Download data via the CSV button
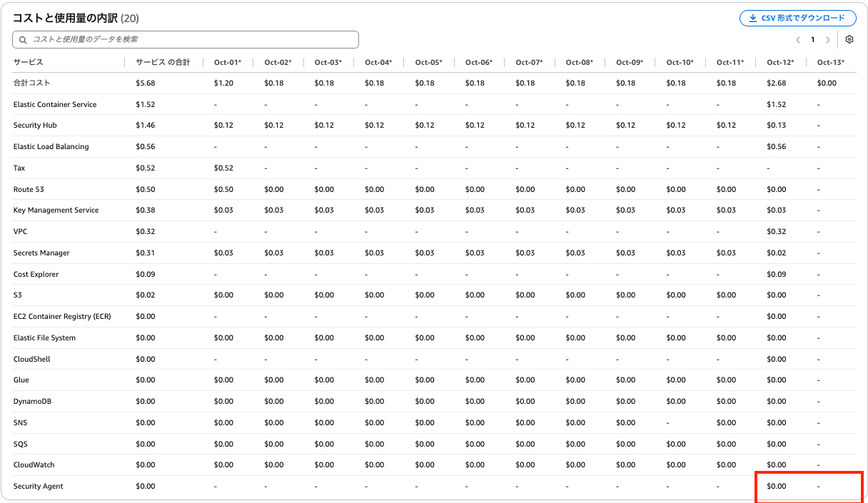The image size is (868, 503). coord(797,18)
